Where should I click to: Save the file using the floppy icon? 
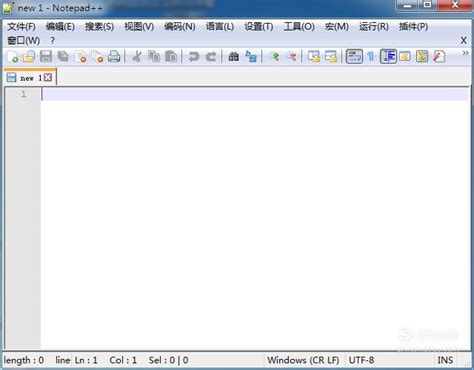(46, 57)
